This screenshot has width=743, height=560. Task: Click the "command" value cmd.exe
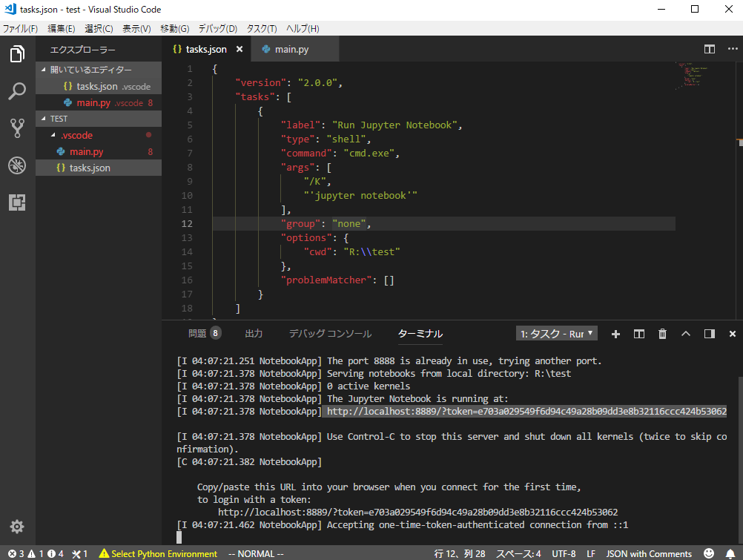[369, 153]
